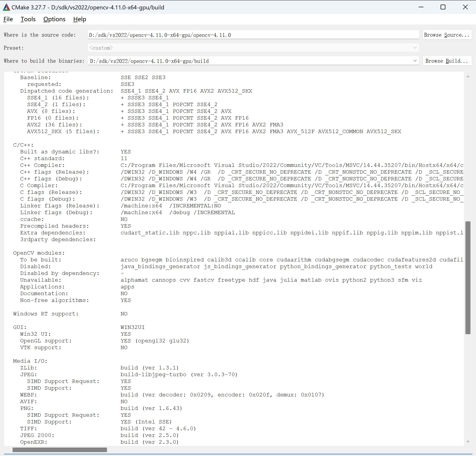Click the Browse Build button
This screenshot has height=456, width=476.
pyautogui.click(x=447, y=61)
